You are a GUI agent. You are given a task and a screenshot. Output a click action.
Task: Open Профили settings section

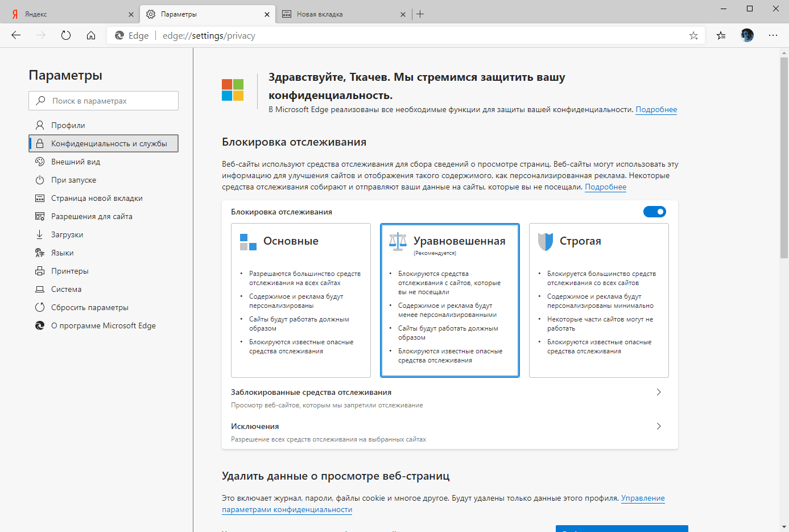[104, 125]
